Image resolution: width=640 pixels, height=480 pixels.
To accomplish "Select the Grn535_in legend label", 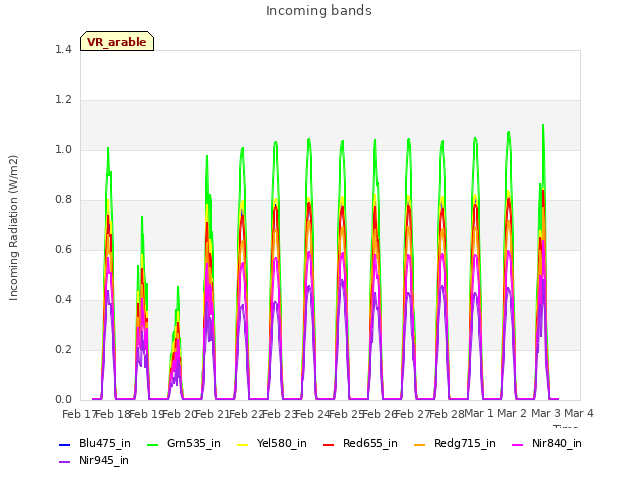I will pos(194,443).
